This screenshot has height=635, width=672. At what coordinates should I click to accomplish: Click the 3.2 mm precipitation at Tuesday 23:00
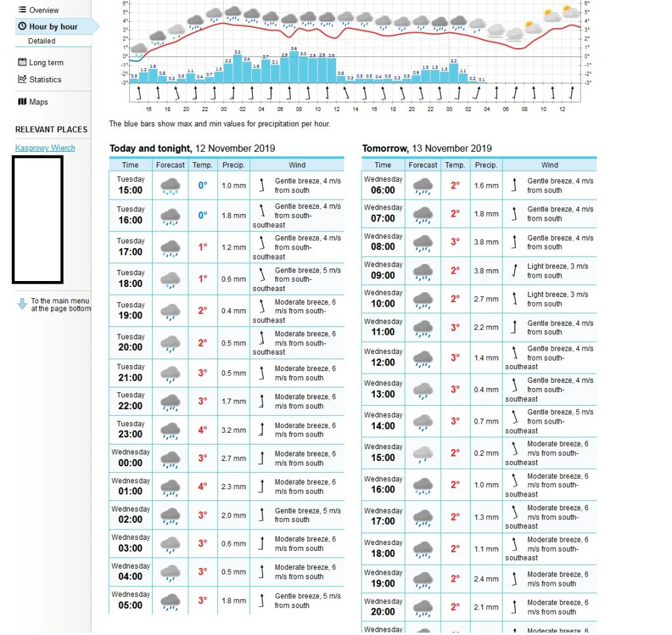234,430
